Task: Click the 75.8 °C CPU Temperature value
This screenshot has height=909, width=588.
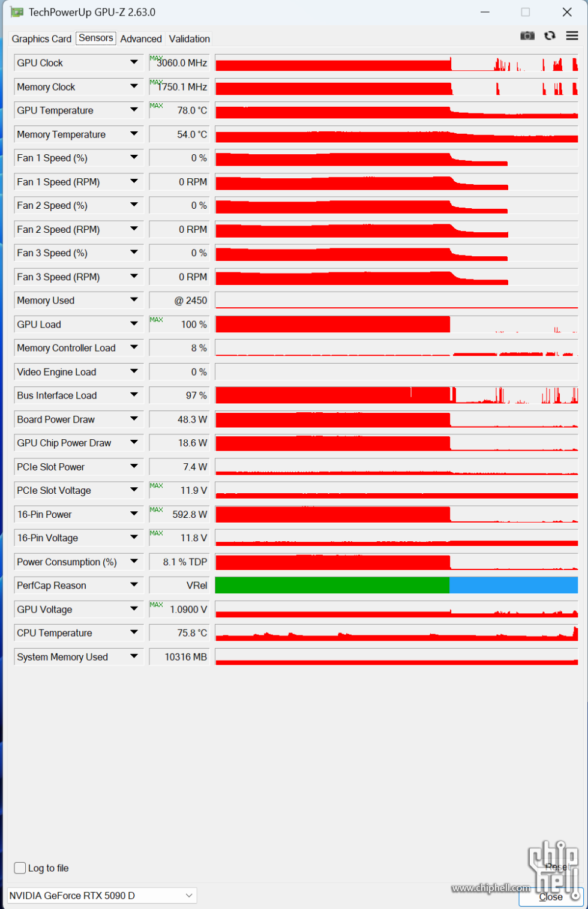Action: (179, 633)
